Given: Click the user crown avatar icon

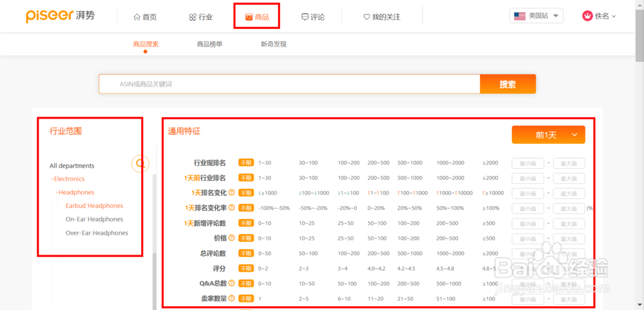Looking at the screenshot, I should (587, 16).
